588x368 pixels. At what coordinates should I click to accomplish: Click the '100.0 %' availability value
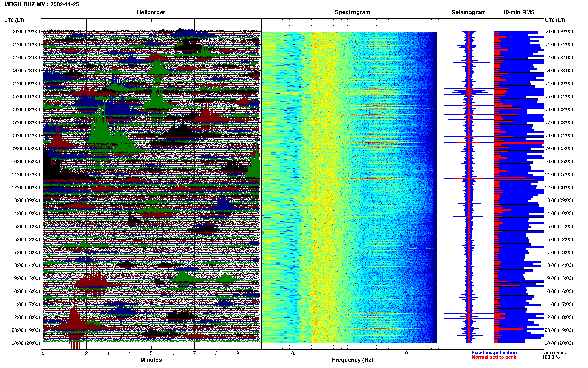[x=551, y=357]
